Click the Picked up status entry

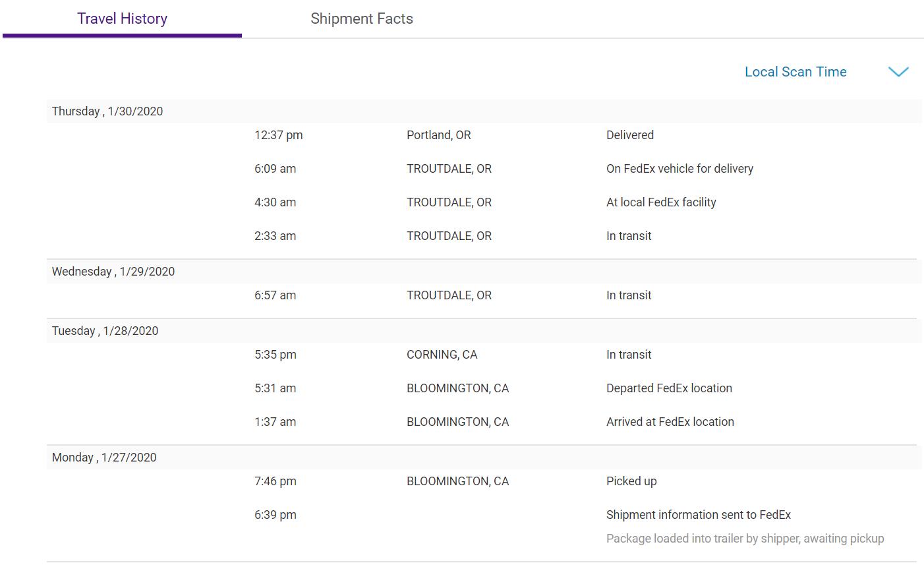(x=631, y=481)
